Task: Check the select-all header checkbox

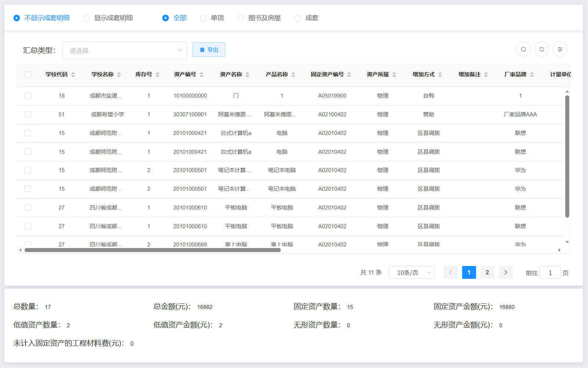Action: click(28, 74)
